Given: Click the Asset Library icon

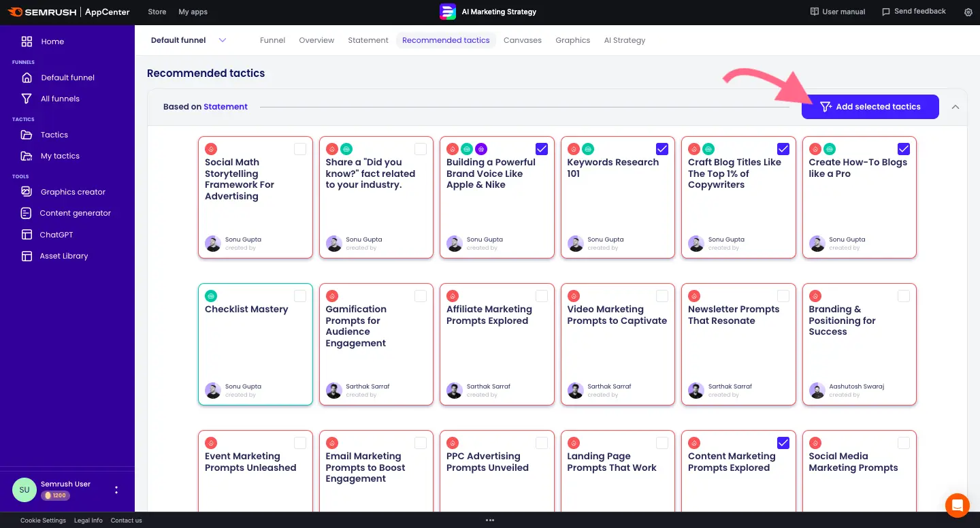Looking at the screenshot, I should coord(27,256).
